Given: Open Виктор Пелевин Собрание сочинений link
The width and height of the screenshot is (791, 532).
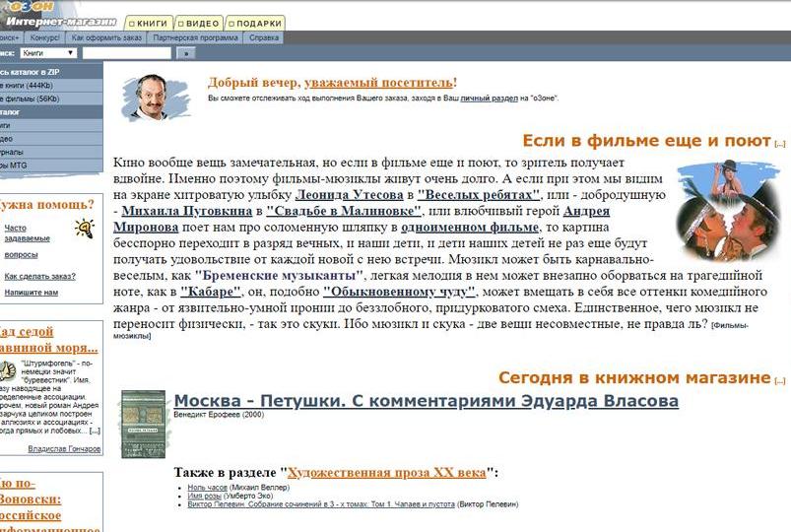Looking at the screenshot, I should [321, 504].
